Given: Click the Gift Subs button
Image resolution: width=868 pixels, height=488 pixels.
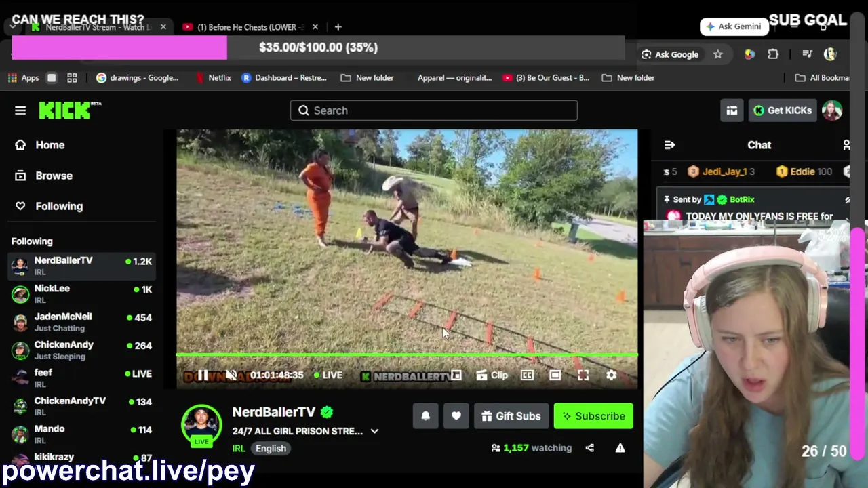Looking at the screenshot, I should [511, 416].
